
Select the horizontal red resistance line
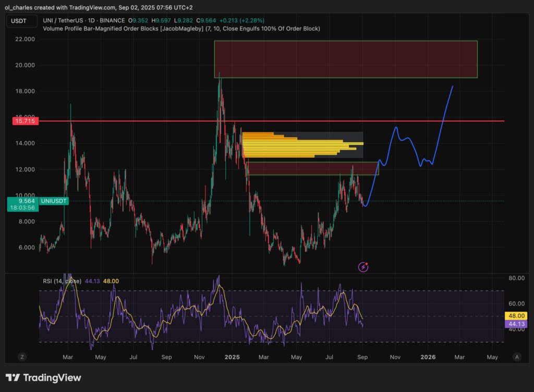(x=156, y=121)
